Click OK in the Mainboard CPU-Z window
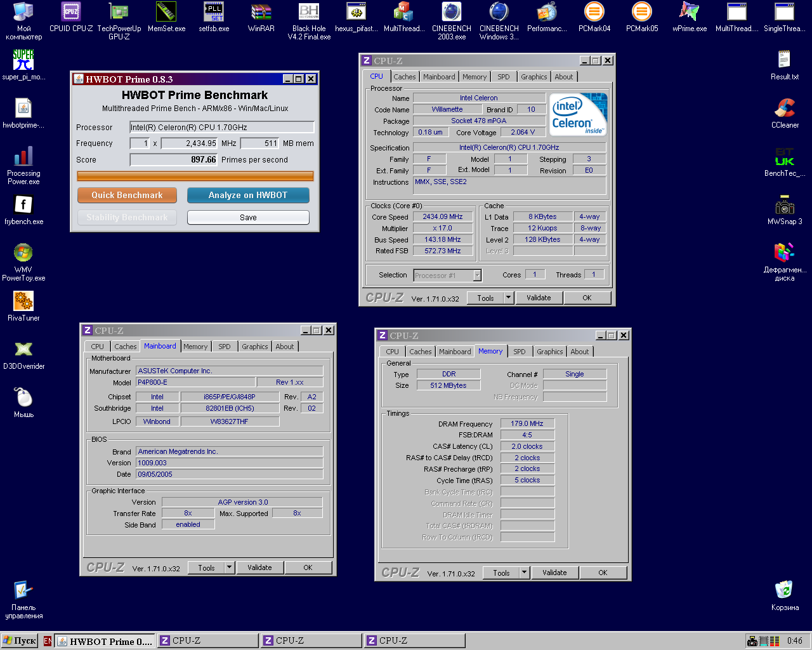The width and height of the screenshot is (812, 650). pyautogui.click(x=308, y=567)
